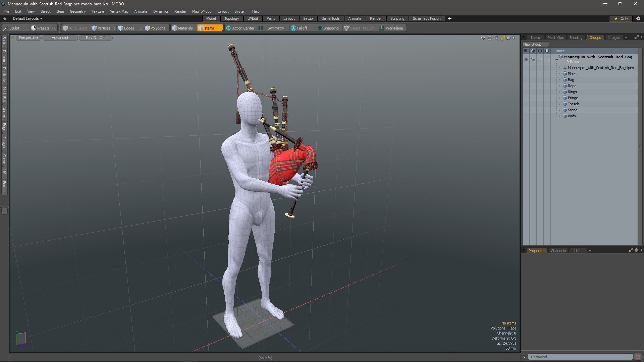Viewport: 644px width, 362px height.
Task: Click the Command input field
Action: 580,357
